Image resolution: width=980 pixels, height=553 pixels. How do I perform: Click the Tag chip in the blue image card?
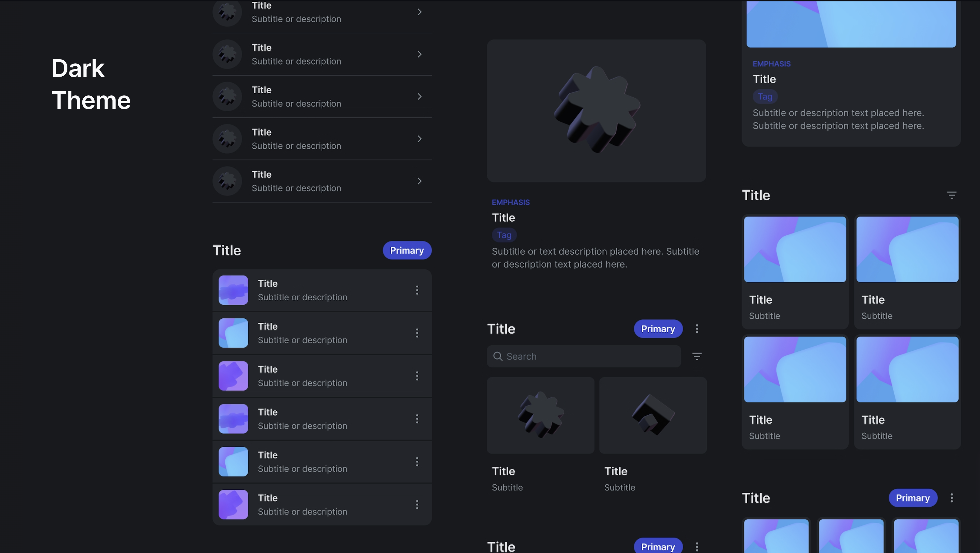(x=765, y=96)
